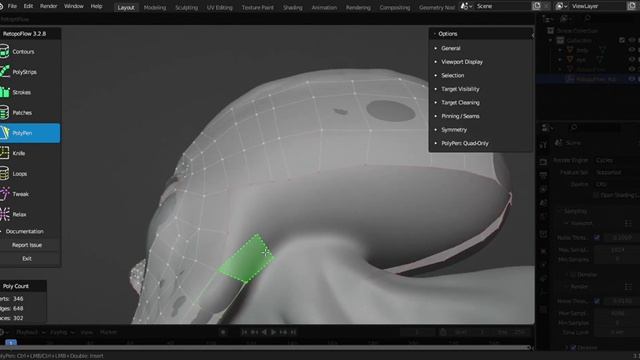
Task: Select the Contours tool
Action: (30, 52)
